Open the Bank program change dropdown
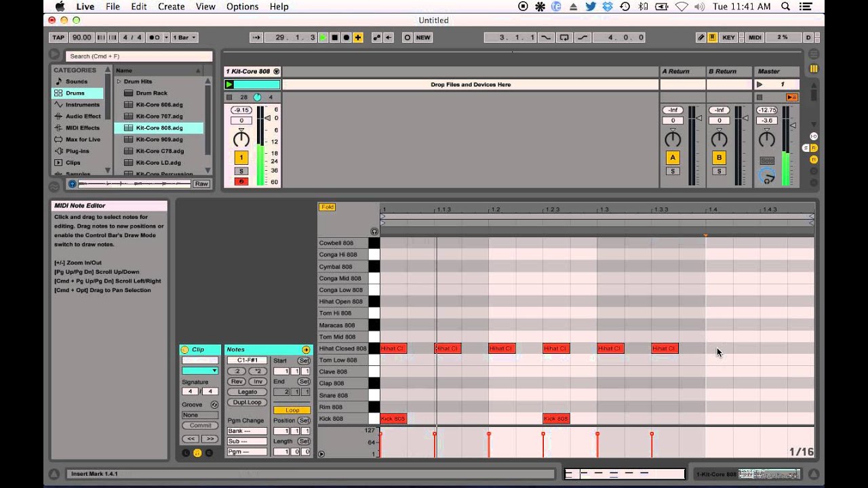 248,431
